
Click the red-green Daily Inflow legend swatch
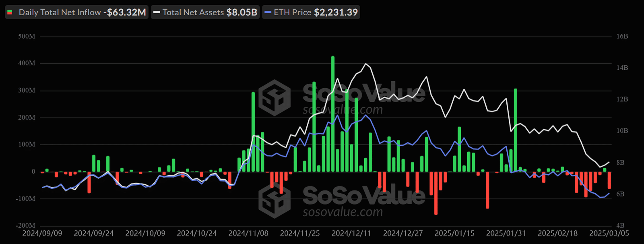coord(10,12)
